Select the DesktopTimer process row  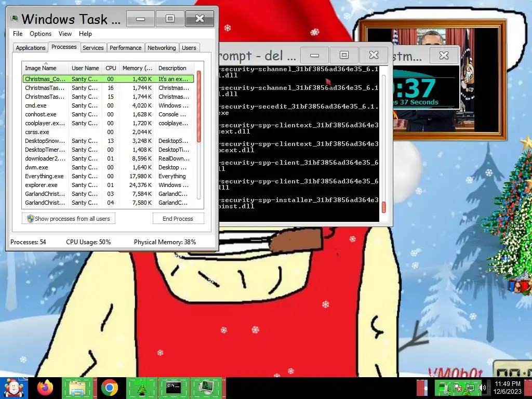pyautogui.click(x=108, y=150)
